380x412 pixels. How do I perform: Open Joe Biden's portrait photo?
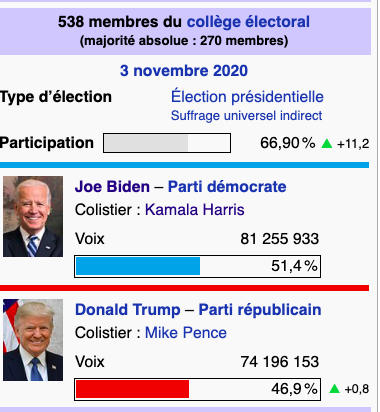click(x=33, y=216)
